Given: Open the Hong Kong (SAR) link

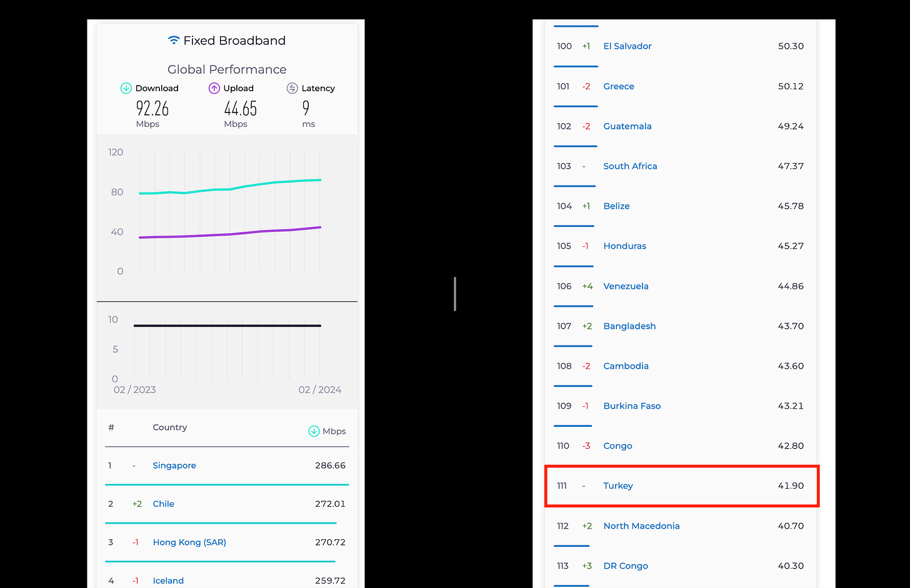Looking at the screenshot, I should (189, 542).
